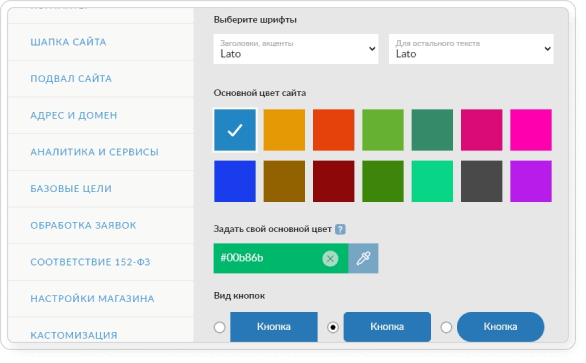
Task: Click the square-corner Кнопка preview
Action: click(x=274, y=327)
